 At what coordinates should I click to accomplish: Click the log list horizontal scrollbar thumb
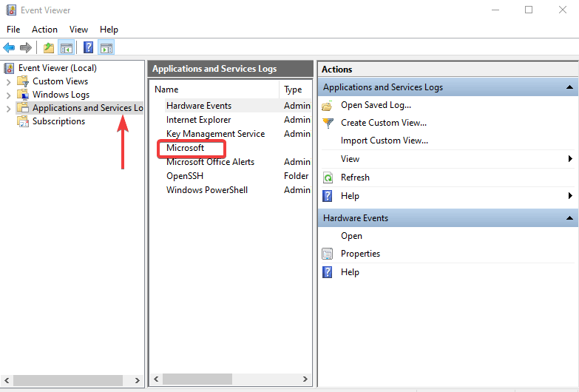[x=197, y=379]
